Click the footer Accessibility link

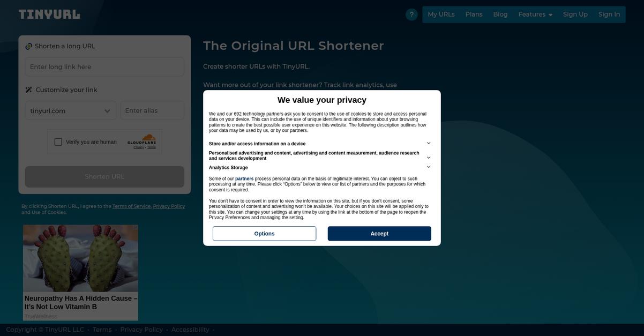[x=190, y=330]
